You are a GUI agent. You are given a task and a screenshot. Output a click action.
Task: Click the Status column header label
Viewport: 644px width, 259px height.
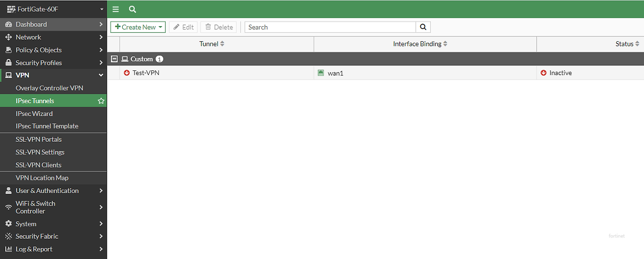coord(624,44)
